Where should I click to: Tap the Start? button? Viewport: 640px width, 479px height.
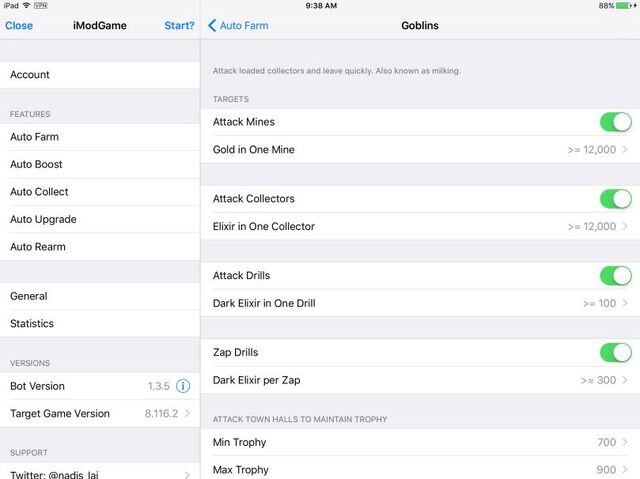pyautogui.click(x=179, y=25)
